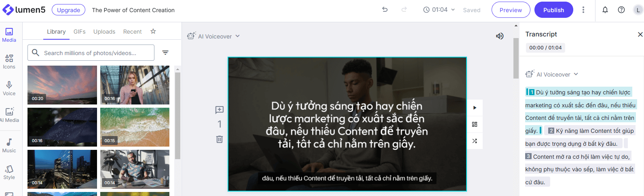Screen dimensions: 644x196
Task: Click the Preview button
Action: point(510,10)
